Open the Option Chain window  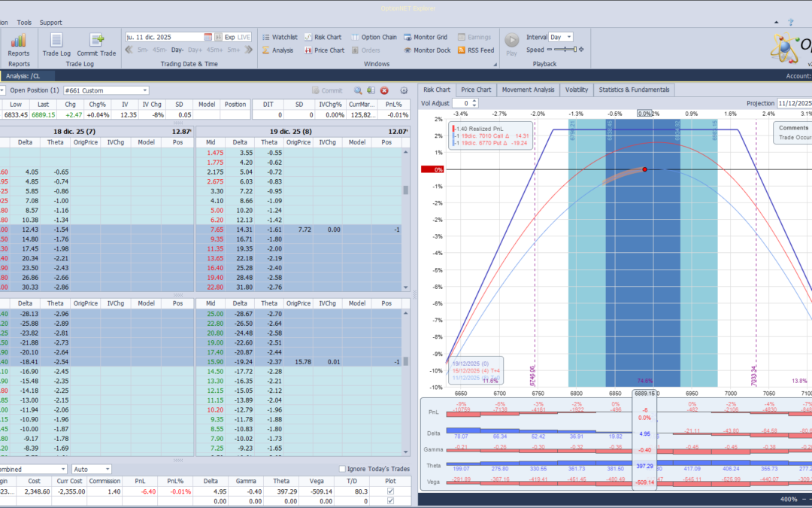click(x=374, y=38)
